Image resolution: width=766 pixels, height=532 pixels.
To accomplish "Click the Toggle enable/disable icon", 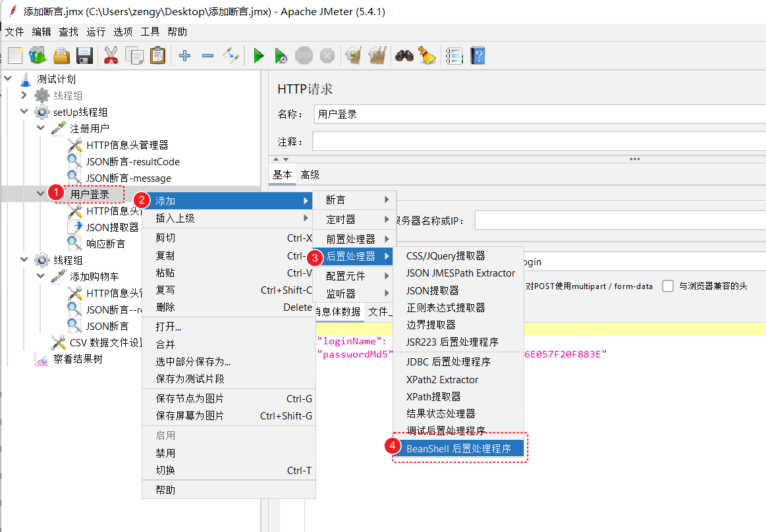I will [231, 56].
